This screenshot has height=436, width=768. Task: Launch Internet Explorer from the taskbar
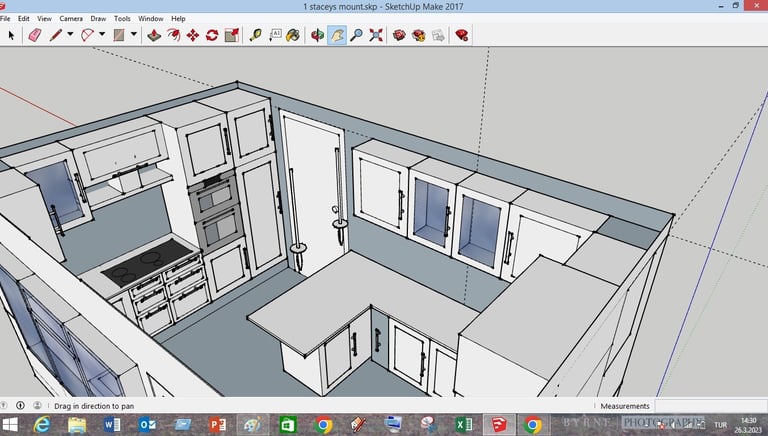pos(42,424)
